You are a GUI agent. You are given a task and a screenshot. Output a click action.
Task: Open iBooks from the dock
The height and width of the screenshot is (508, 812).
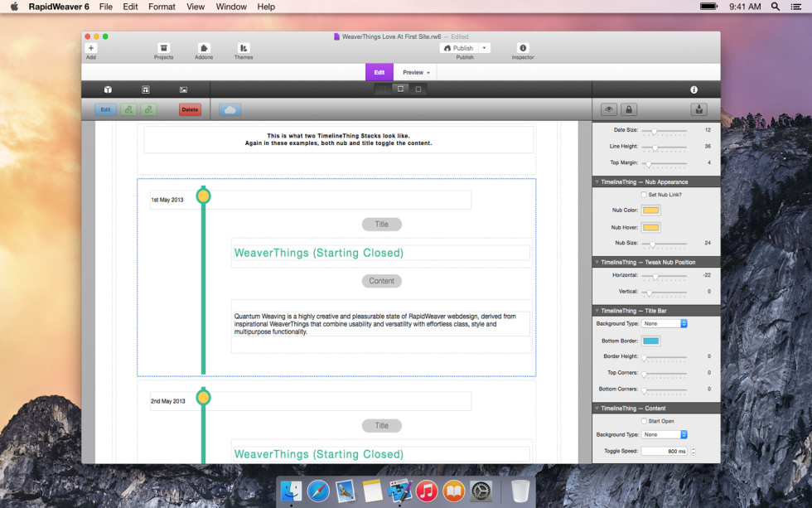(454, 491)
